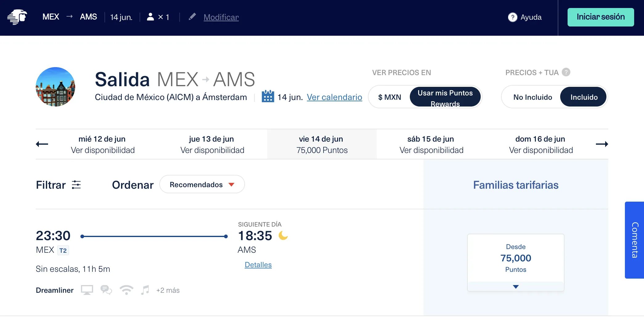Go to previous dates arrow
This screenshot has height=322, width=644.
coord(42,144)
